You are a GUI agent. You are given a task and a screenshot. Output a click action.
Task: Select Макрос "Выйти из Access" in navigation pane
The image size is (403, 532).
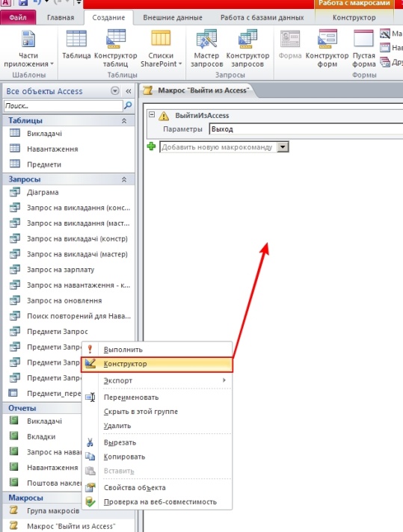[69, 526]
